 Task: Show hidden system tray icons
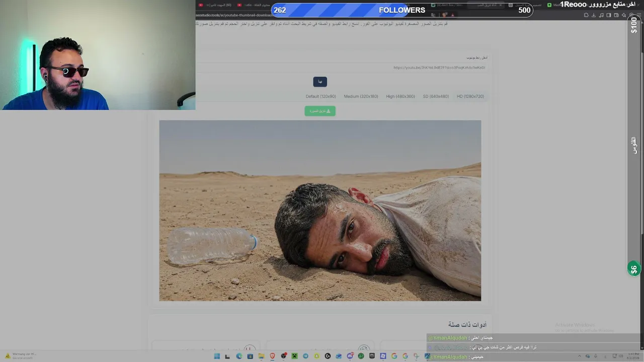(x=580, y=356)
